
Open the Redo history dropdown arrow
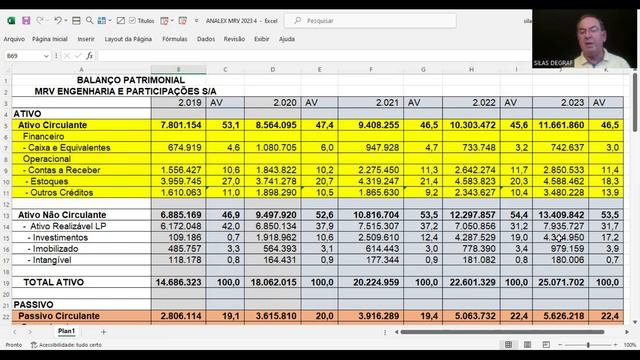tap(47, 20)
